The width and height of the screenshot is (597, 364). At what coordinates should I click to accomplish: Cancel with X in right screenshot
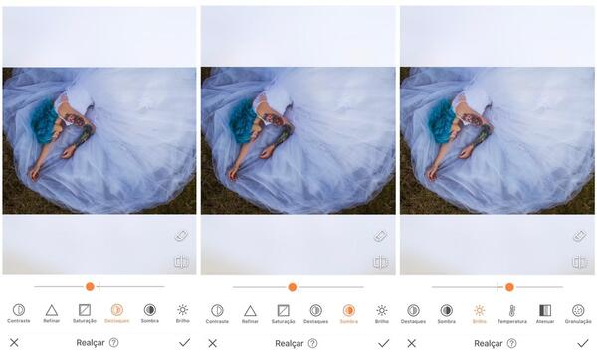click(x=412, y=343)
